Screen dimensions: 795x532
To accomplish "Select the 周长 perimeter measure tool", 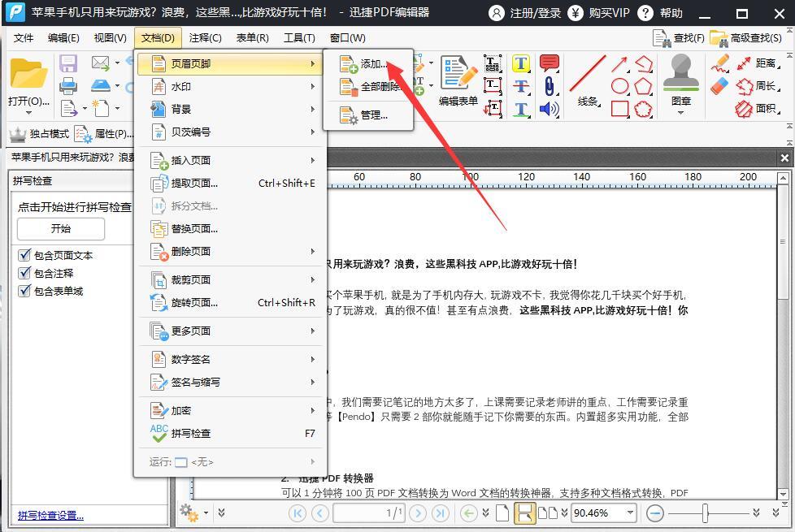I will tap(758, 85).
